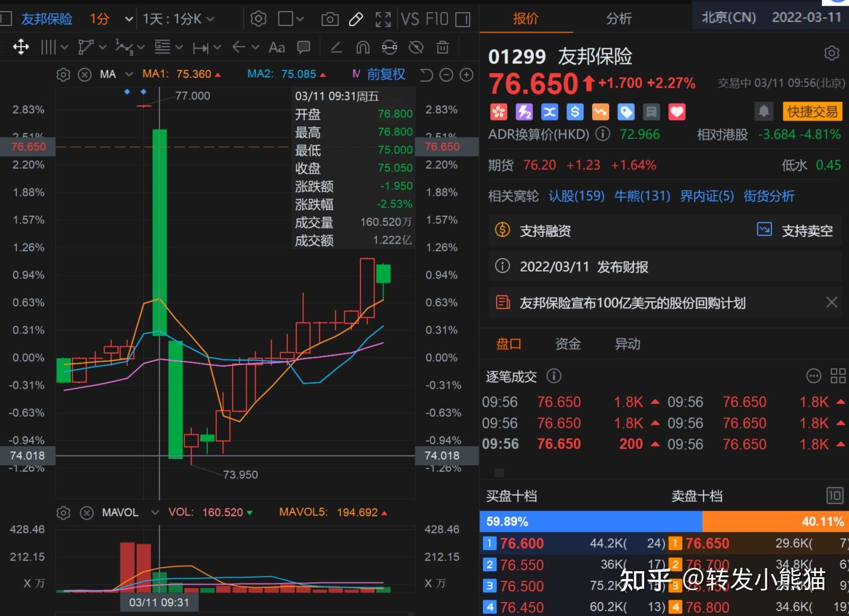Switch to the 分析 tab
The height and width of the screenshot is (616, 849).
(619, 18)
